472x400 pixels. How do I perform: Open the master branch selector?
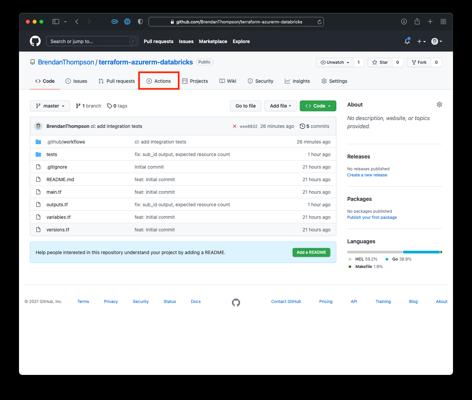pyautogui.click(x=50, y=106)
